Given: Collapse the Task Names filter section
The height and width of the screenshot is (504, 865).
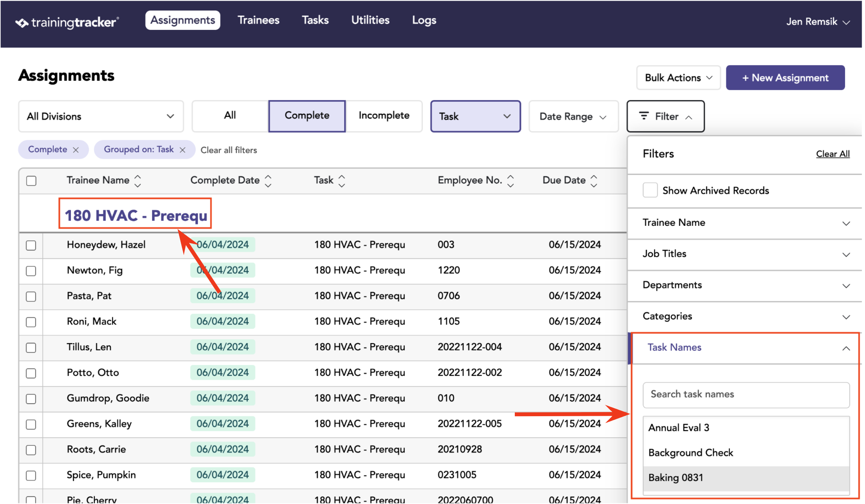Looking at the screenshot, I should tap(745, 348).
